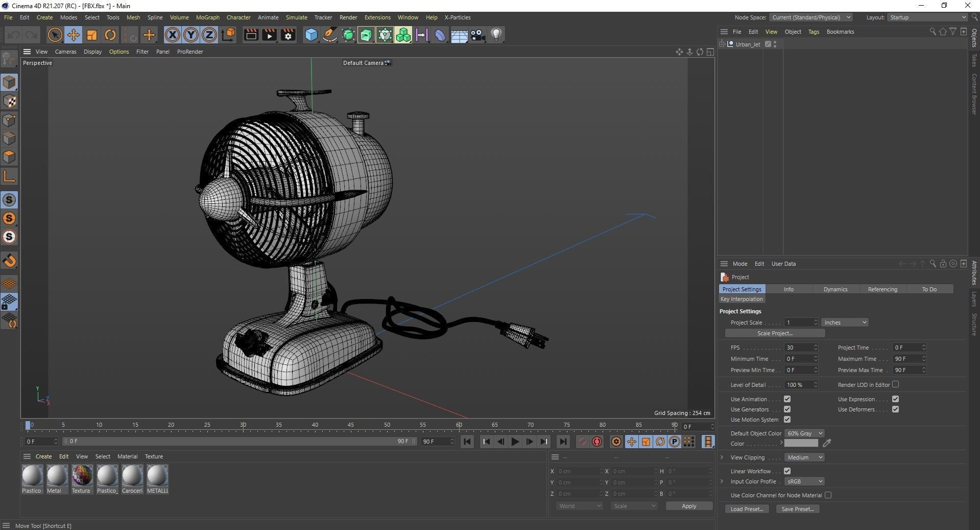Image resolution: width=980 pixels, height=530 pixels.
Task: Open Edit Render Settings icon
Action: (x=288, y=35)
